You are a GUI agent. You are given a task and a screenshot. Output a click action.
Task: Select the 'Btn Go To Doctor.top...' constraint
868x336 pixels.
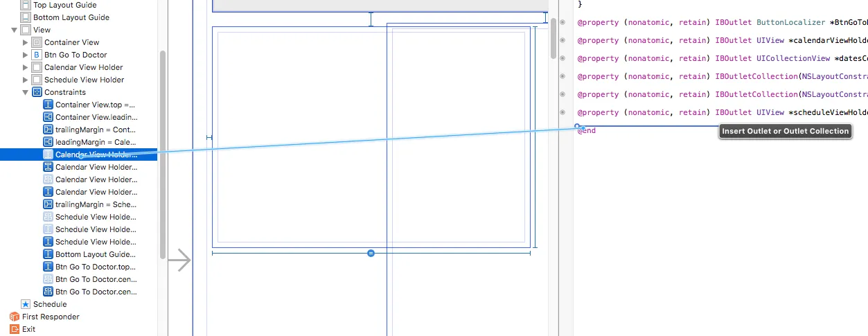pyautogui.click(x=96, y=267)
